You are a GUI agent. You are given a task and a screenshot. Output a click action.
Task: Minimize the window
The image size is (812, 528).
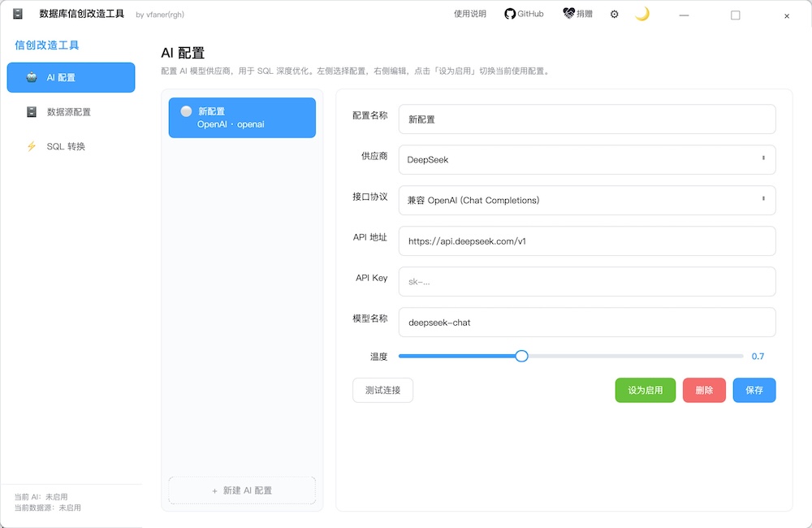pos(684,15)
